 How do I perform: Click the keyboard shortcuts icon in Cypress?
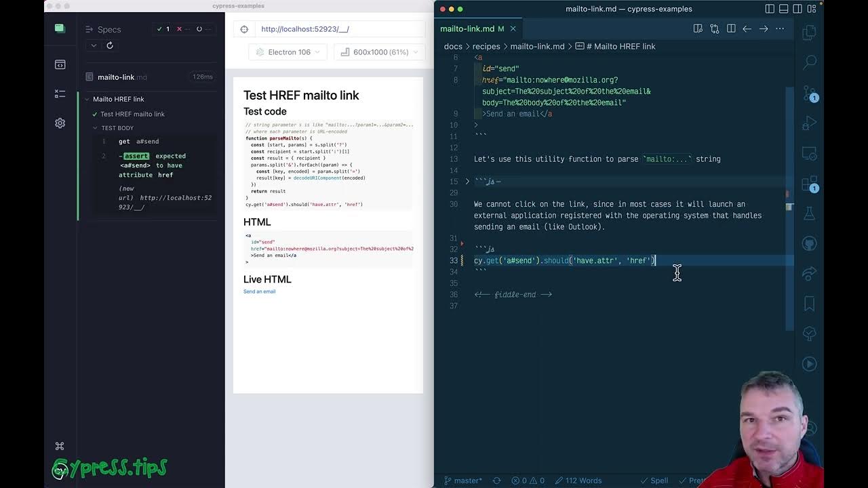[x=60, y=446]
